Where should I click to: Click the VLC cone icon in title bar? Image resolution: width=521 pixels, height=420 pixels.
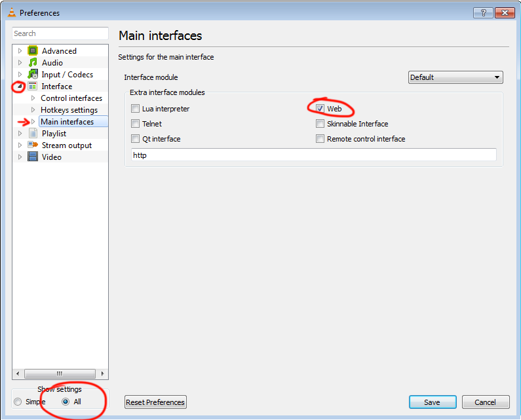[x=12, y=12]
